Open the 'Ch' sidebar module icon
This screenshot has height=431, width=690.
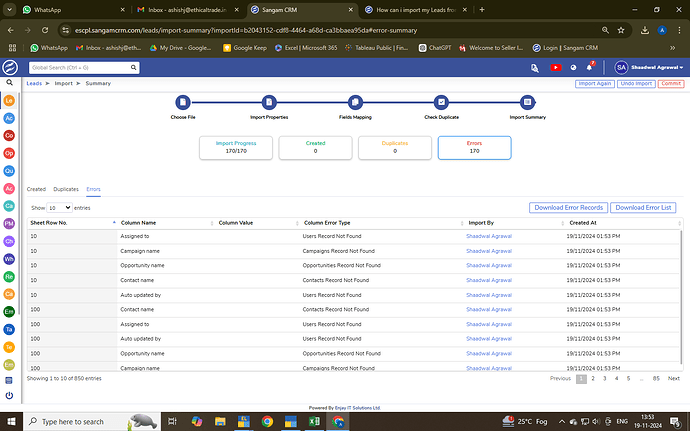(x=9, y=241)
